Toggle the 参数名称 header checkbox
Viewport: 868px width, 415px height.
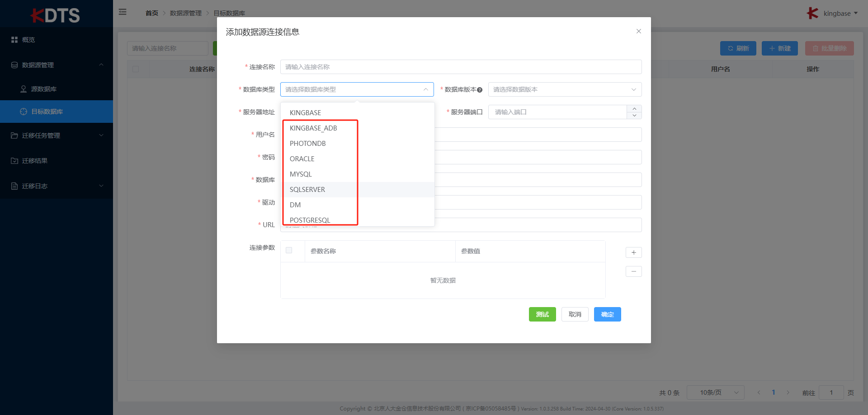[x=289, y=251]
